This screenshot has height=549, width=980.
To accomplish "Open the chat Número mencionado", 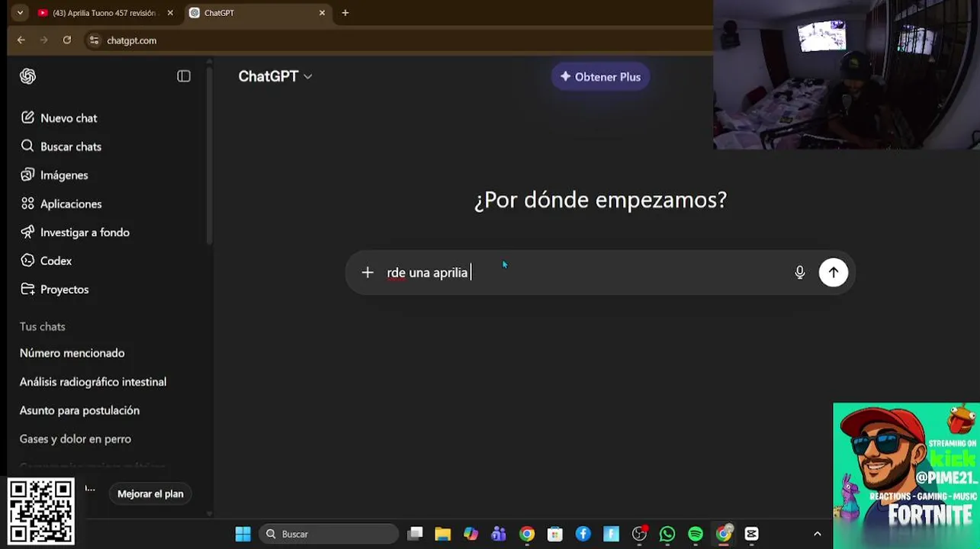I will coord(72,353).
